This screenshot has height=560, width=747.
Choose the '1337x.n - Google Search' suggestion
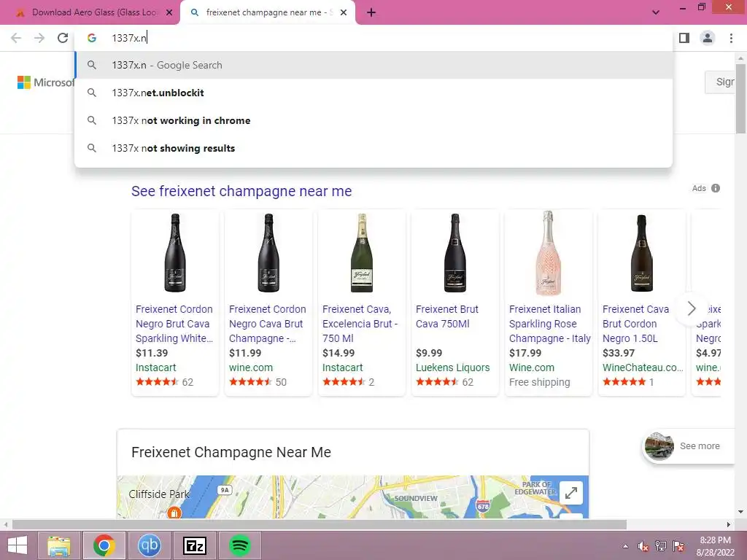click(x=374, y=65)
